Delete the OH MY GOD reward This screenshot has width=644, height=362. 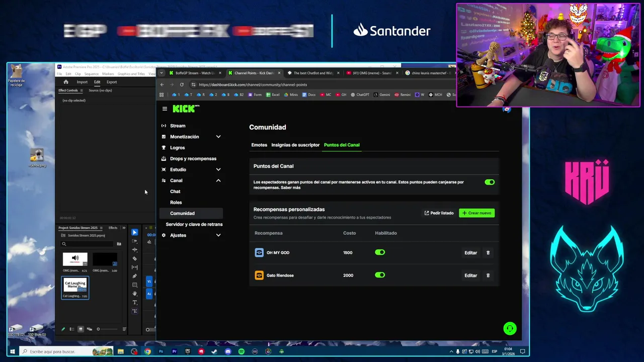[488, 253]
